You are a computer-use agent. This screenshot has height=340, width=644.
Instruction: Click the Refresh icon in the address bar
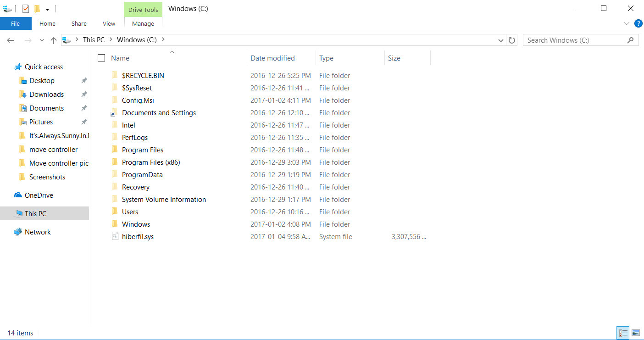tap(512, 40)
